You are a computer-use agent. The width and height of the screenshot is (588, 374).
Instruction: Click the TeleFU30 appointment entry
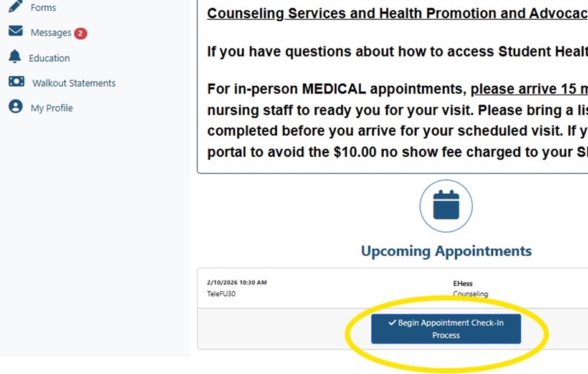[x=221, y=294]
